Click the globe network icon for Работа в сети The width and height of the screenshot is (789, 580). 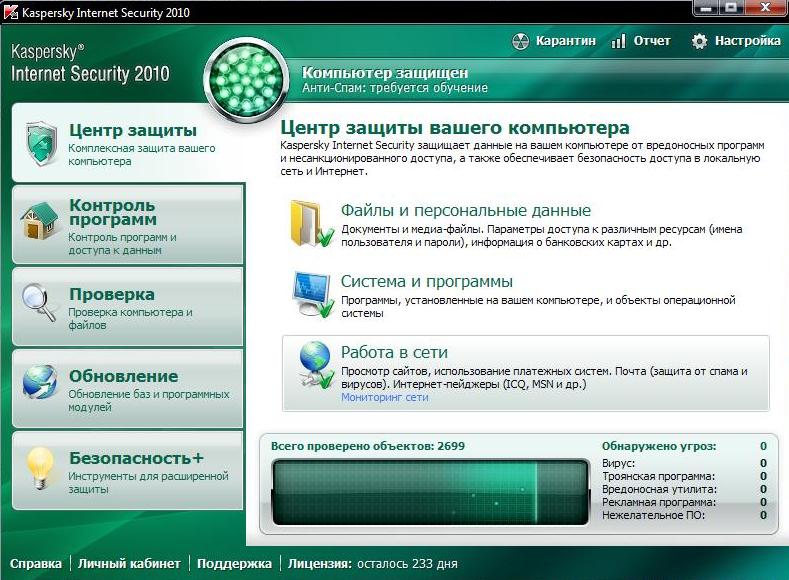[317, 365]
